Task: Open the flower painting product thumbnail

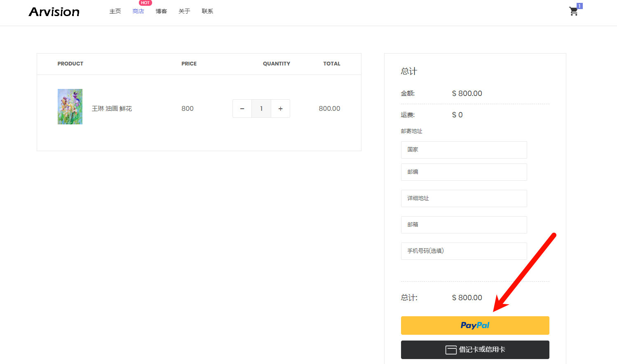Action: click(70, 107)
